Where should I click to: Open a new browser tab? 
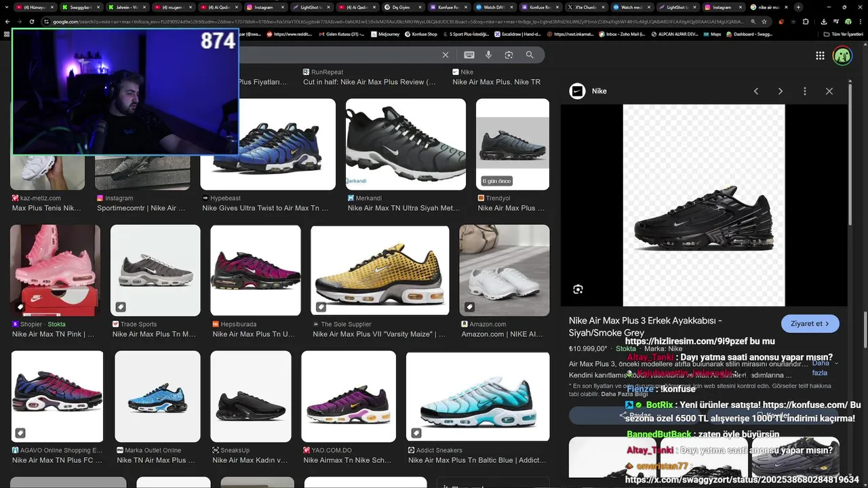(798, 7)
